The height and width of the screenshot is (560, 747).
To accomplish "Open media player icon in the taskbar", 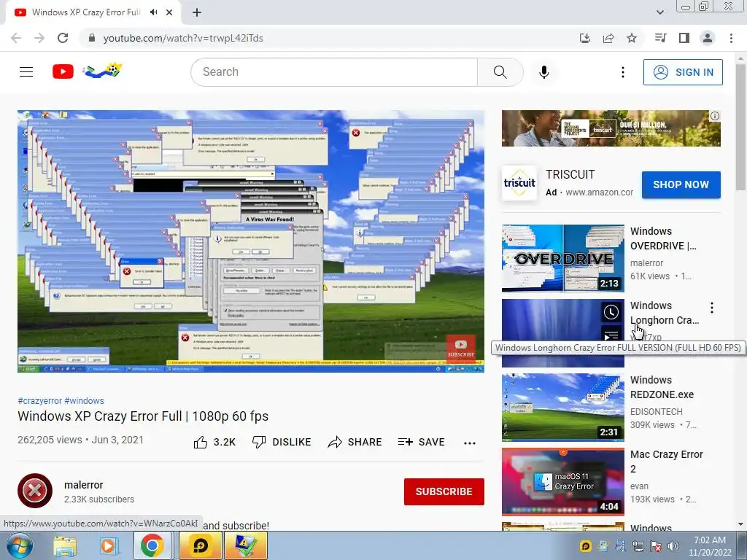I will 109,546.
